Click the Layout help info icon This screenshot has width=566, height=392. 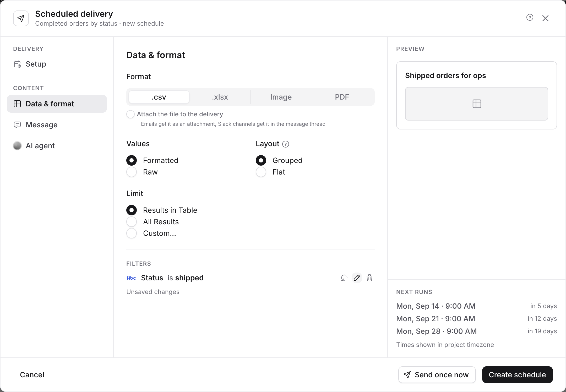coord(286,144)
